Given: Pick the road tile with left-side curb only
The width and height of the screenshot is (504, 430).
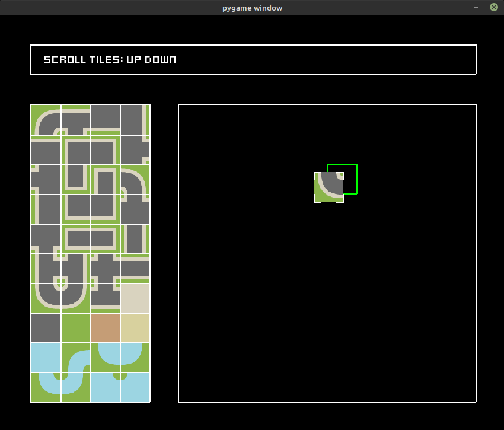Looking at the screenshot, I should 46,209.
